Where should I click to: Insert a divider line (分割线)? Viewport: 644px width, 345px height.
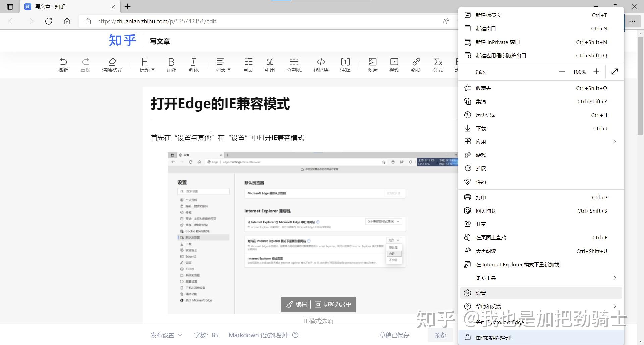(294, 65)
